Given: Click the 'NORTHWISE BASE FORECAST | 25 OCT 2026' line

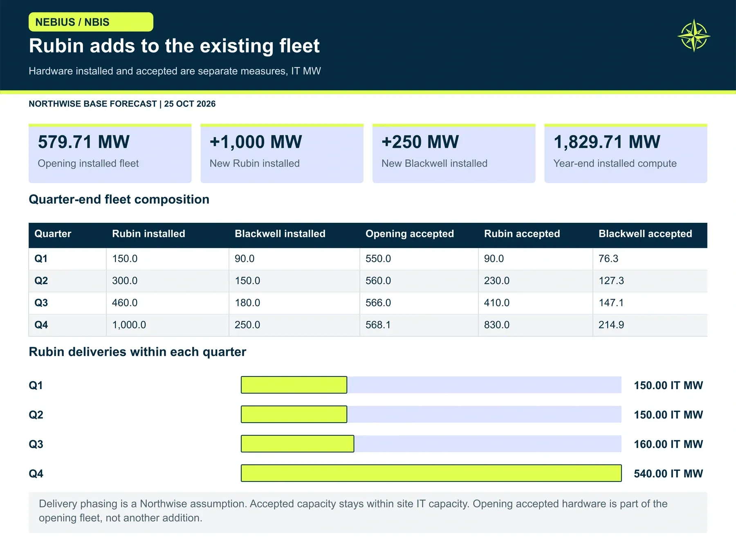Looking at the screenshot, I should tap(122, 104).
